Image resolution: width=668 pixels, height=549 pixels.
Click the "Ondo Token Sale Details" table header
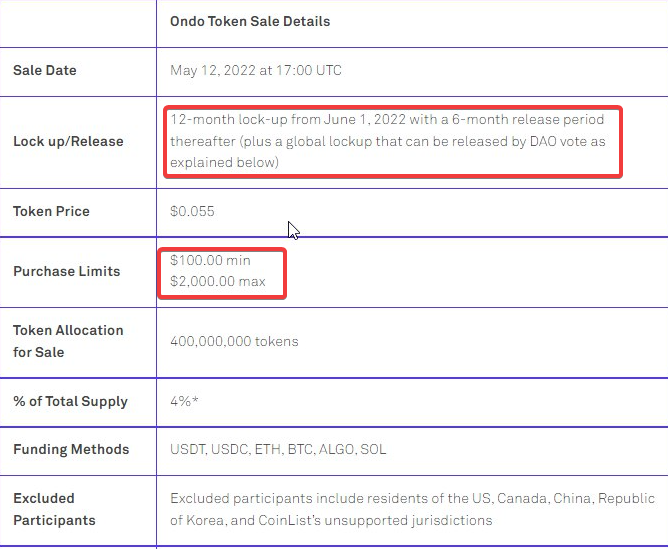[x=250, y=21]
